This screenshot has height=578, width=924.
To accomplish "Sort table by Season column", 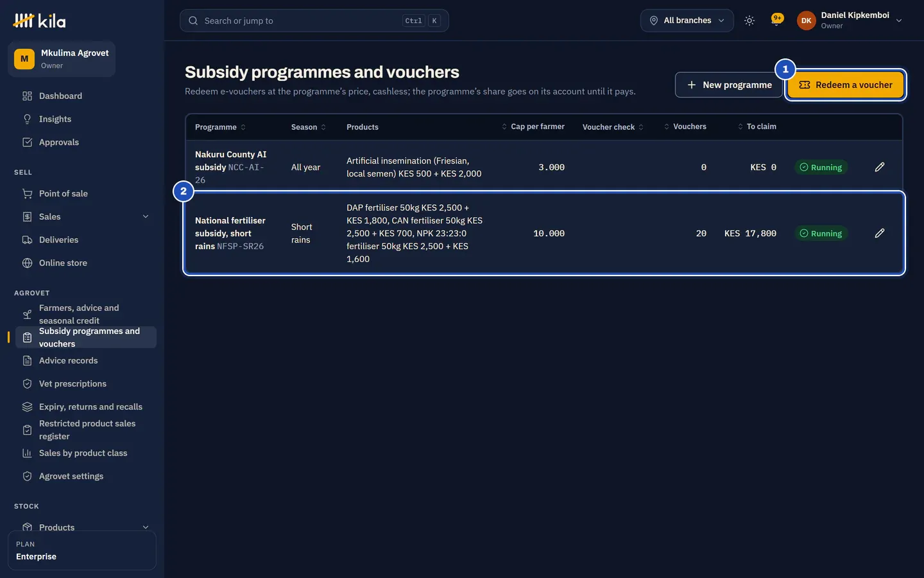I will pyautogui.click(x=309, y=127).
